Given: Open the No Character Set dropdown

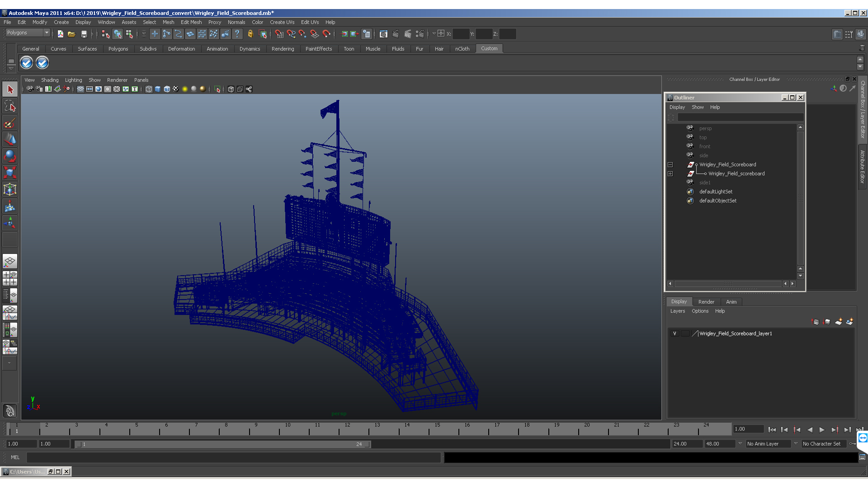Looking at the screenshot, I should [824, 444].
